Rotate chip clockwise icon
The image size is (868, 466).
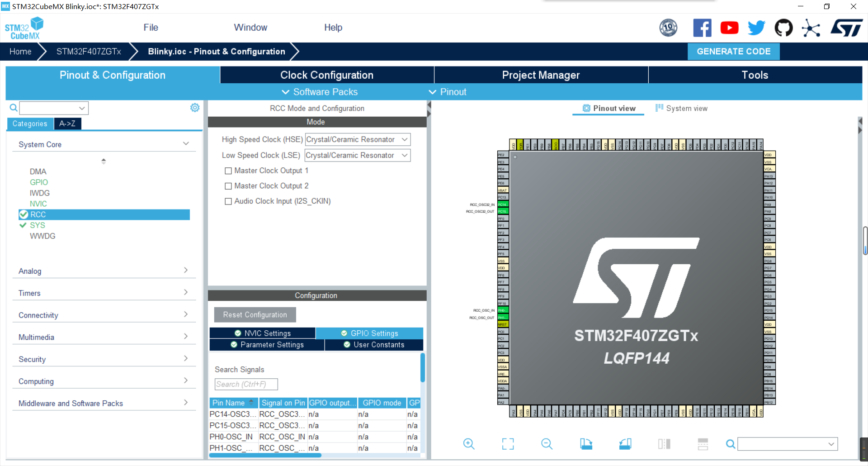pyautogui.click(x=586, y=444)
